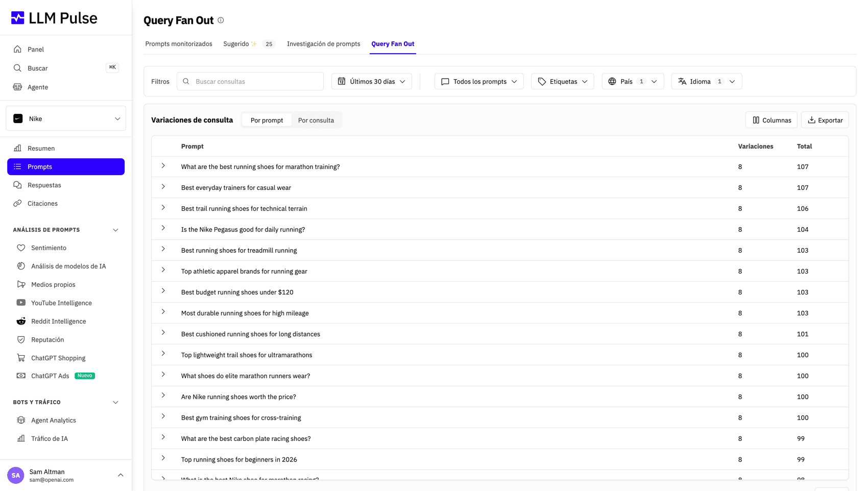Expand the Nike Pegasus daily running row

click(x=163, y=228)
